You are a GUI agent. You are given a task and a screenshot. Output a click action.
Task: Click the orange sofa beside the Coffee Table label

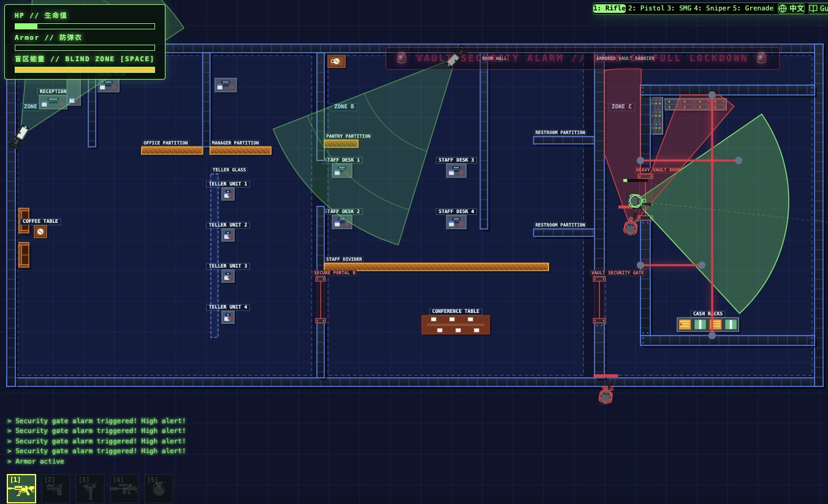24,220
